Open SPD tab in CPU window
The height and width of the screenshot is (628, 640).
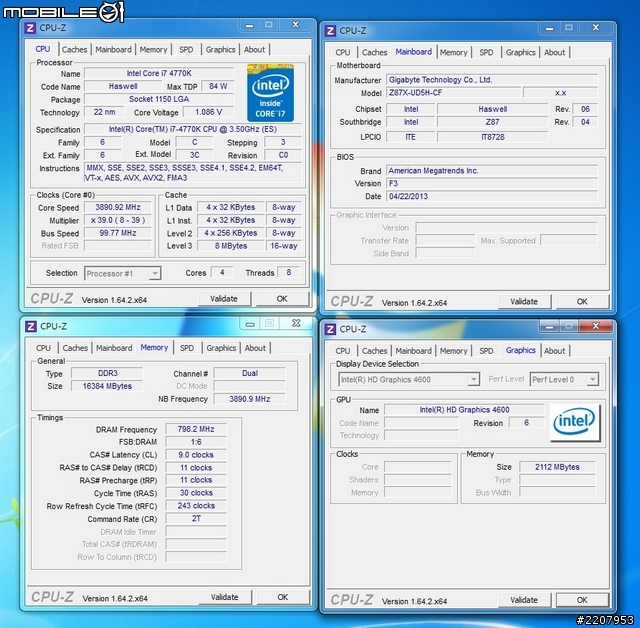[186, 50]
